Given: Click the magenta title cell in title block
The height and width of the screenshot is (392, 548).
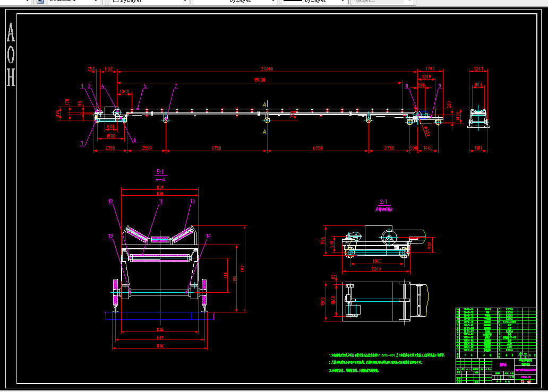Looking at the screenshot, I should [503, 364].
